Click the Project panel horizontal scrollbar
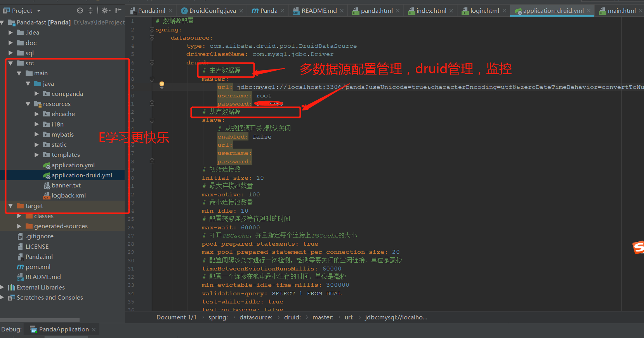 tap(40, 320)
